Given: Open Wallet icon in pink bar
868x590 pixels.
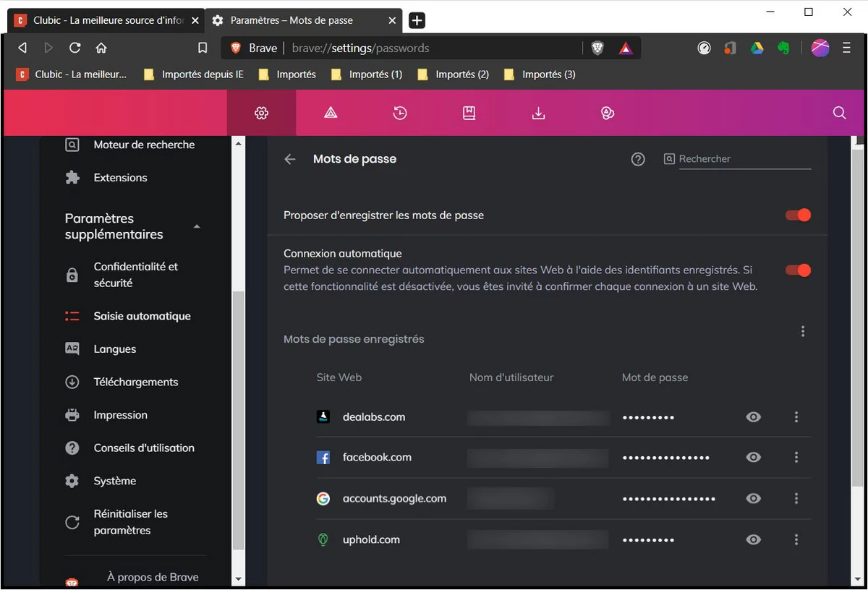Looking at the screenshot, I should coord(608,113).
